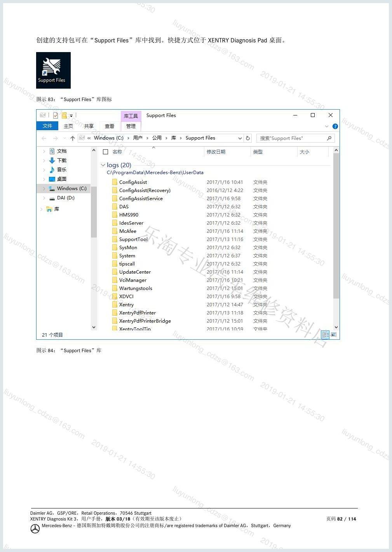Screen dimensions: 392x552
Task: Select the 库工具 contextual tab header
Action: (131, 116)
